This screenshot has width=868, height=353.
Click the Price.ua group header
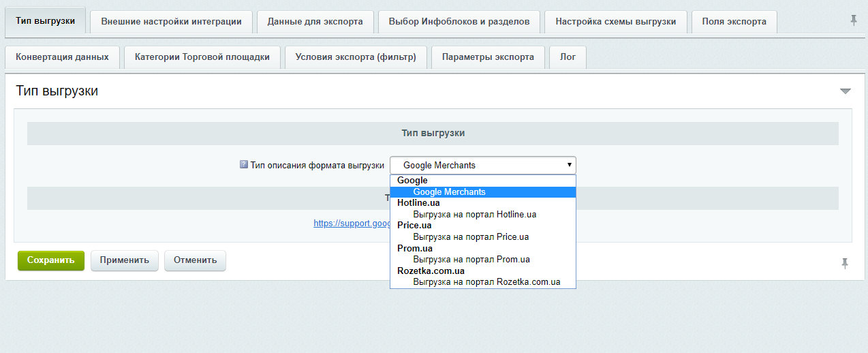[x=414, y=226]
